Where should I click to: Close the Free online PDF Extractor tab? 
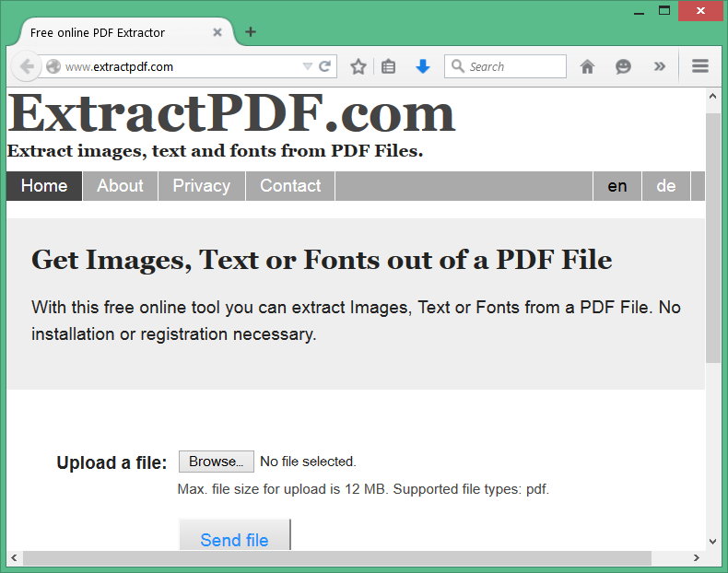pyautogui.click(x=217, y=32)
